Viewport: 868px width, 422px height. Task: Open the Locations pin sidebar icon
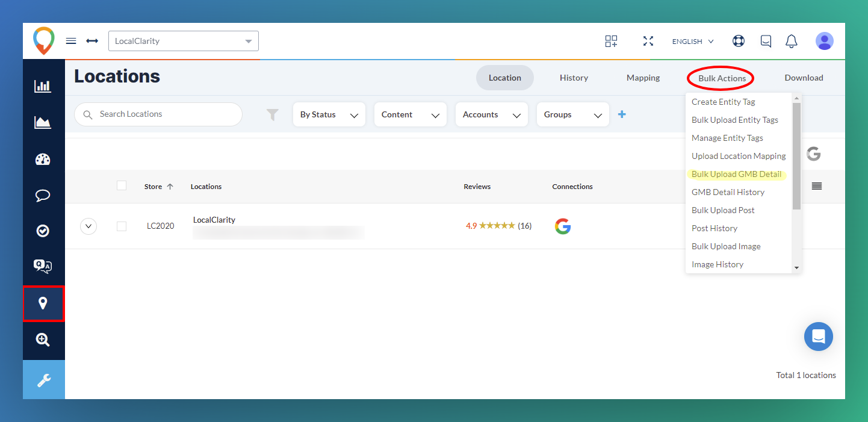tap(43, 303)
